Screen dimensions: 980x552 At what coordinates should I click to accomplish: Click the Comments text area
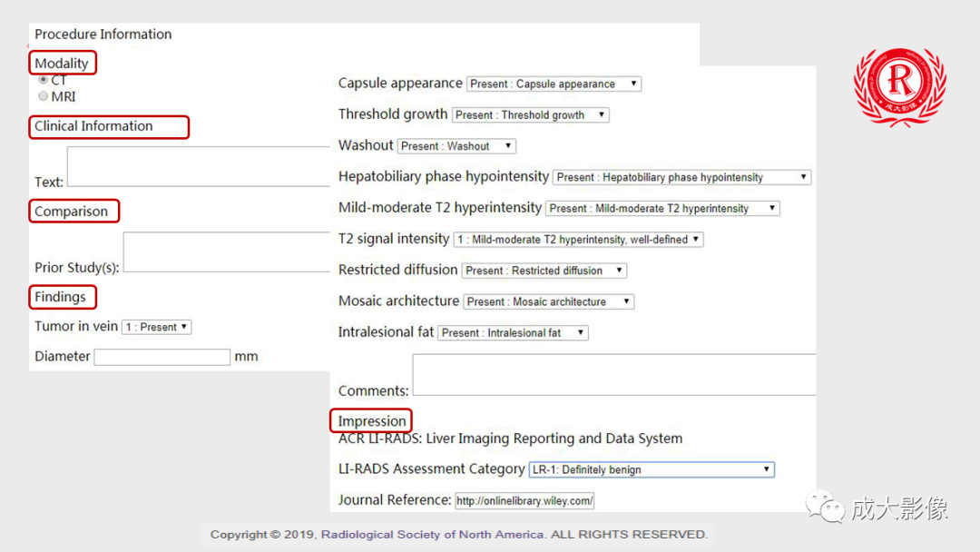613,374
